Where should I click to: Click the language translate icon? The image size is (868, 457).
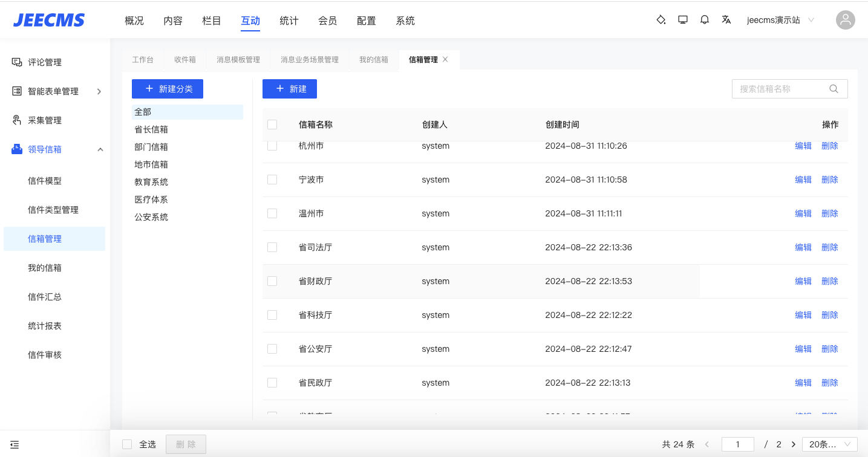pos(726,20)
